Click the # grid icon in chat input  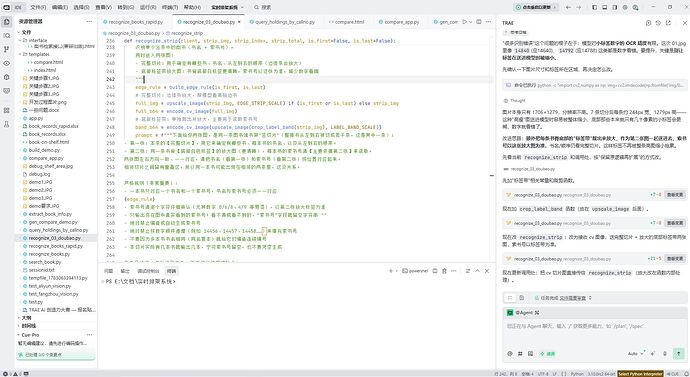click(x=520, y=353)
